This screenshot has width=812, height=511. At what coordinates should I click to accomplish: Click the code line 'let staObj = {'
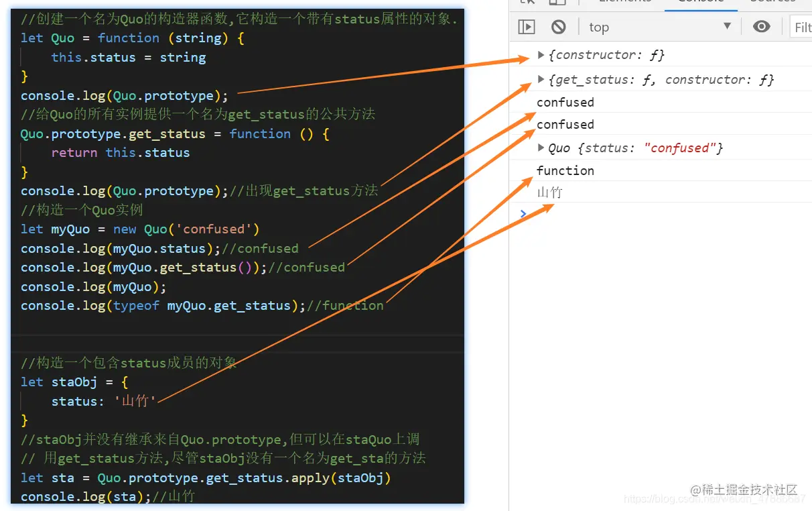click(x=74, y=382)
